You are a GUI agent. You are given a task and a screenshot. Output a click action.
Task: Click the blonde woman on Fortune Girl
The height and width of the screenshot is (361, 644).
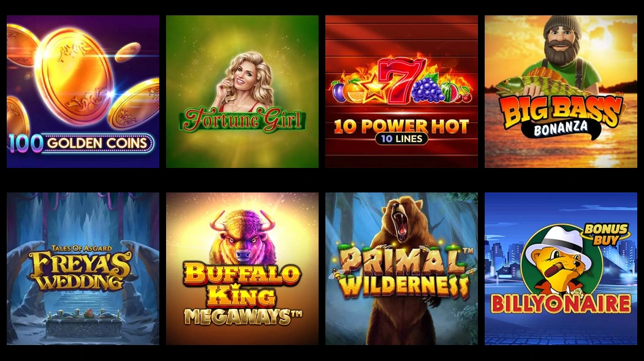coord(243,82)
